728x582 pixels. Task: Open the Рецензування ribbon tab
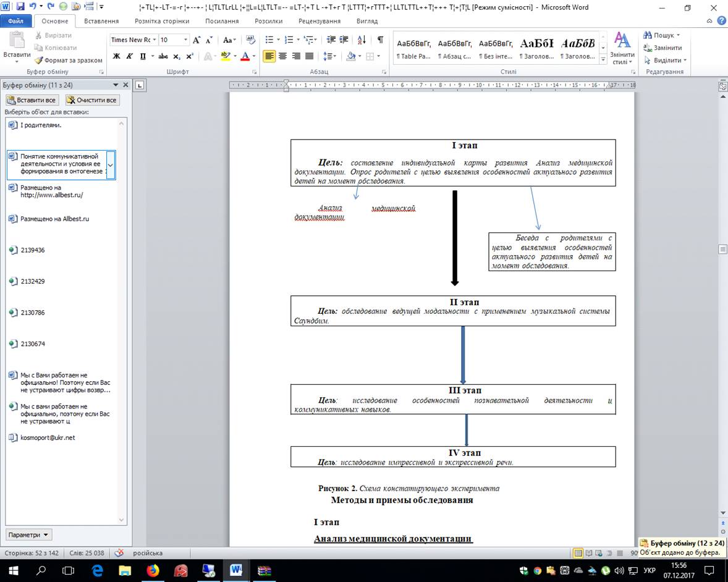(320, 21)
